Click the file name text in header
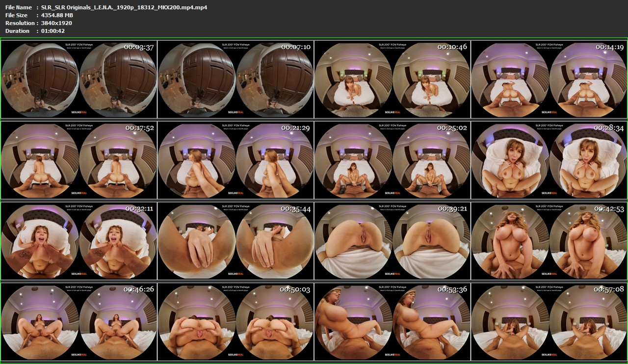 pos(124,7)
